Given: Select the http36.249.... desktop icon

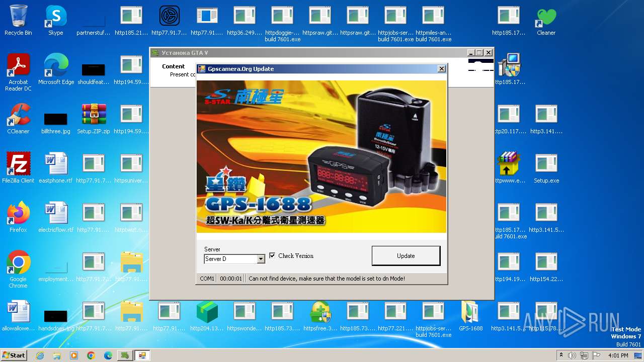Looking at the screenshot, I should click(x=245, y=20).
